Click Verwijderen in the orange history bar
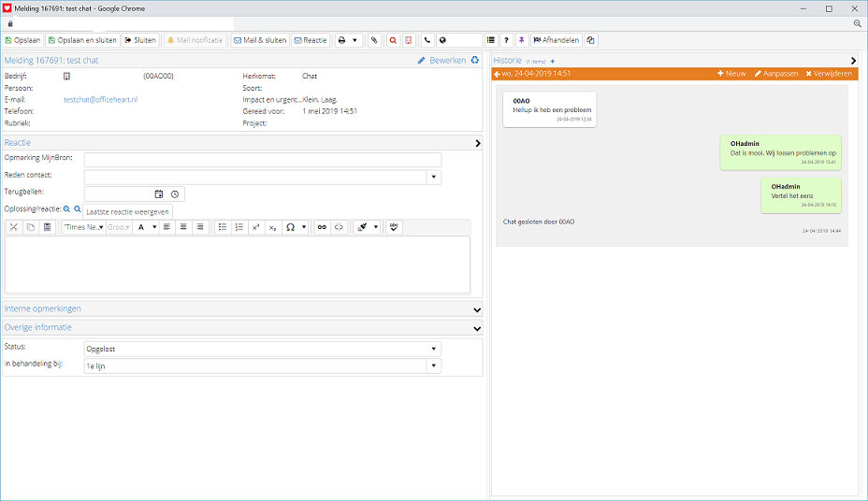Screen dimensions: 868x501 [829, 74]
